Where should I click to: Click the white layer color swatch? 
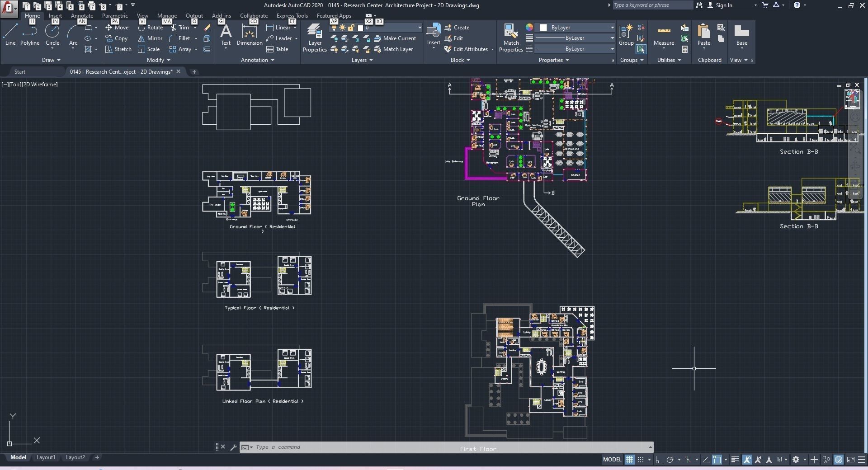click(360, 28)
